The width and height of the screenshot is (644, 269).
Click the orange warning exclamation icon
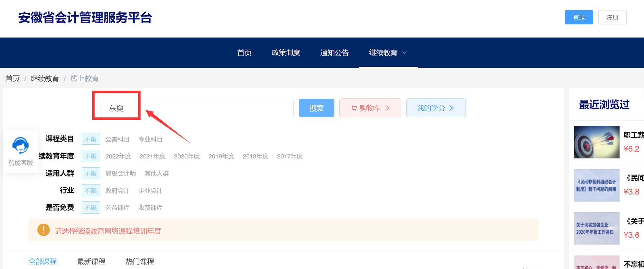(x=44, y=230)
